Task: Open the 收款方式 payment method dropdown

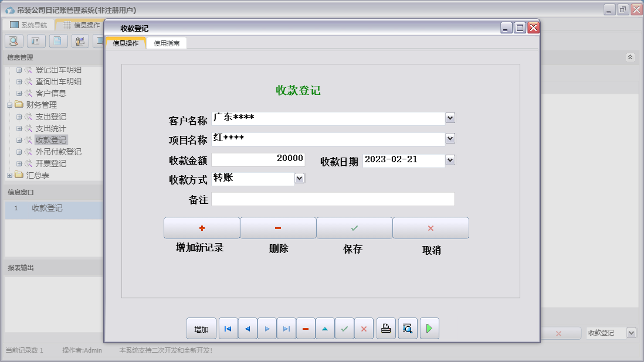Action: (299, 178)
